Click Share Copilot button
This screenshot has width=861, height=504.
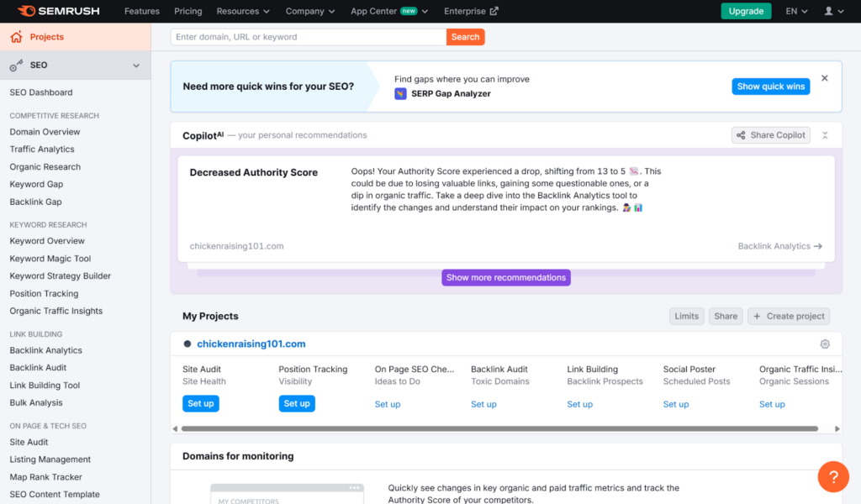click(770, 135)
